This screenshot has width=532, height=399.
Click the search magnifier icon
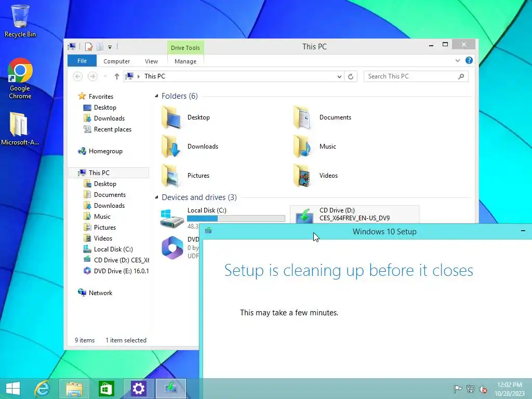coord(461,76)
